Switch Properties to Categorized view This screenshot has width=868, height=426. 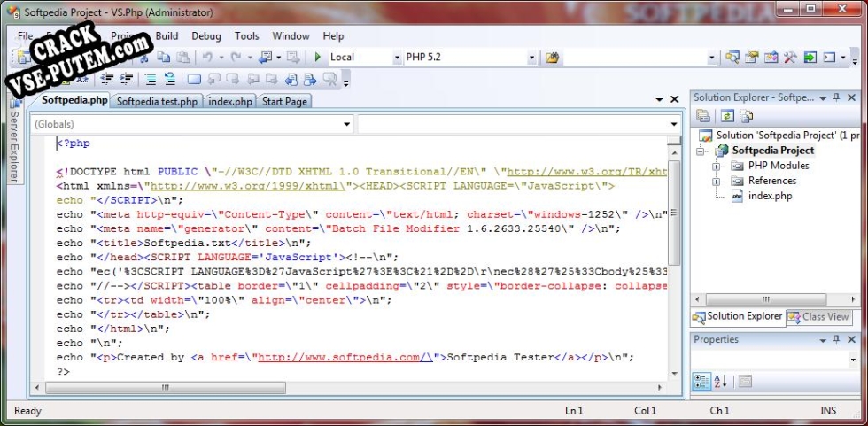pos(701,381)
